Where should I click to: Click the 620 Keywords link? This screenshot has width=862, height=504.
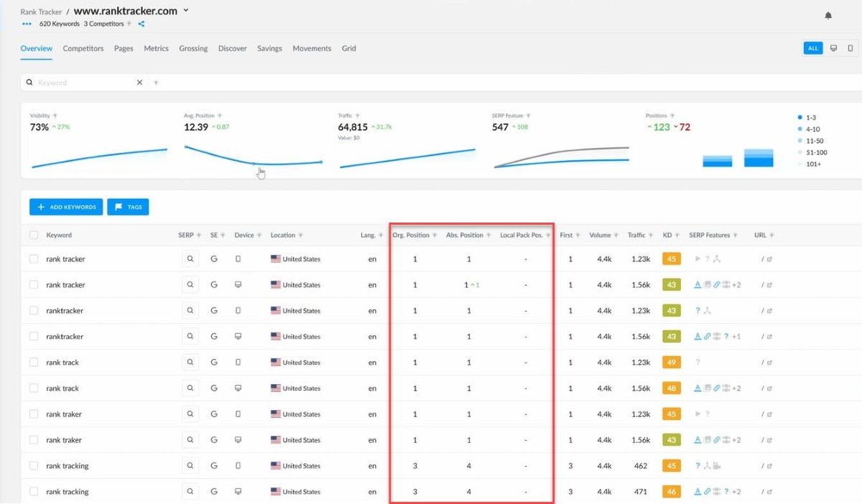click(60, 24)
